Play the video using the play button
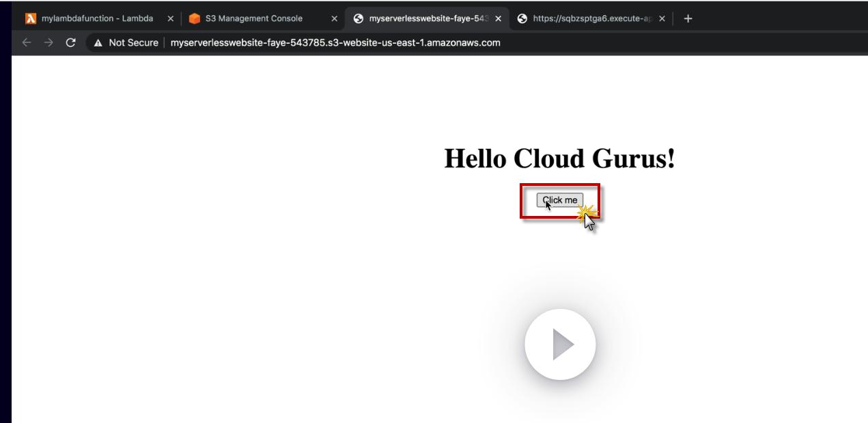The height and width of the screenshot is (423, 868). pyautogui.click(x=560, y=344)
